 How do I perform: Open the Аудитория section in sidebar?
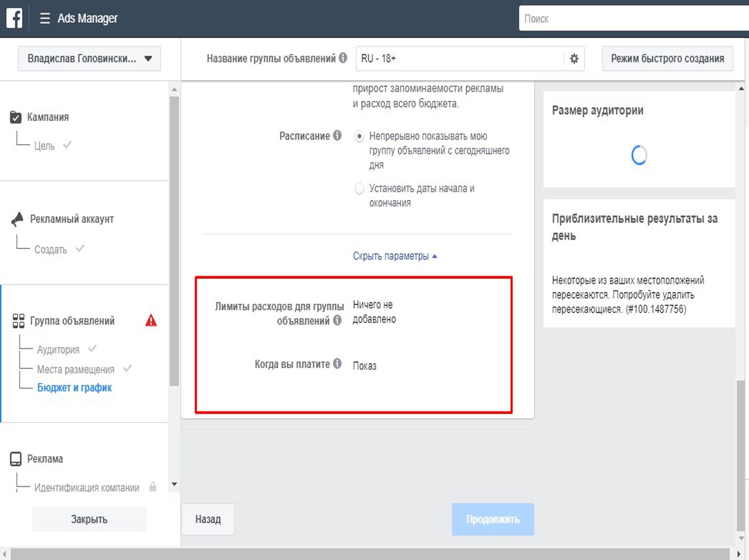coord(58,349)
